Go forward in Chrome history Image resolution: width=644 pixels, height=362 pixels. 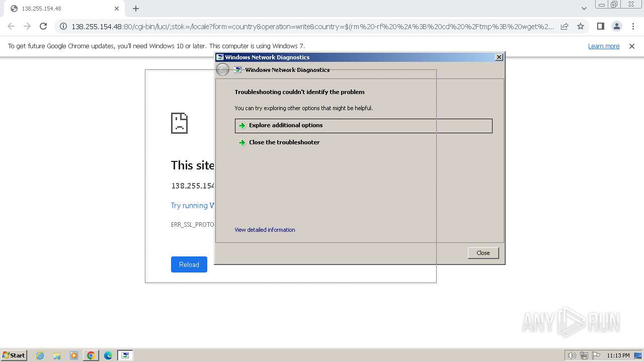27,26
